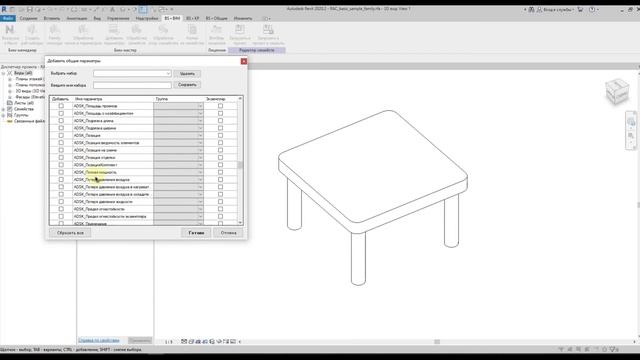Check Добавить for ADSK_Позиция на схеме
The width and height of the screenshot is (640, 360).
tap(61, 150)
